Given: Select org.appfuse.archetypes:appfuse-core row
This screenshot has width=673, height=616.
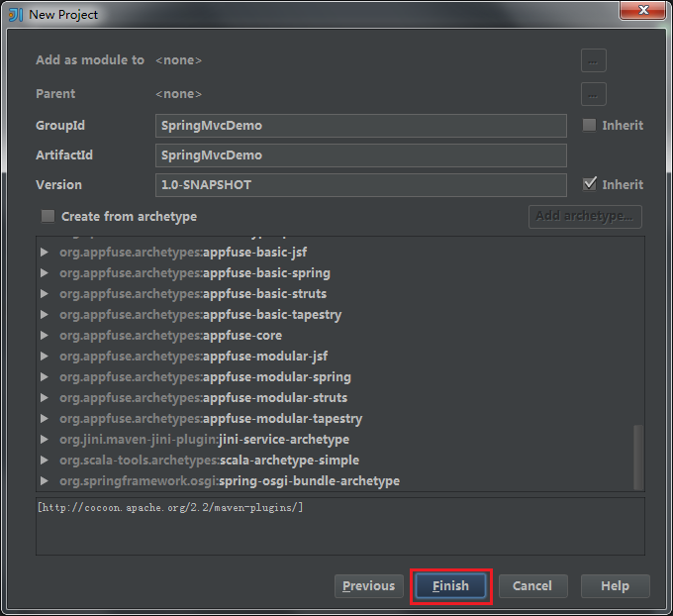Looking at the screenshot, I should (171, 335).
